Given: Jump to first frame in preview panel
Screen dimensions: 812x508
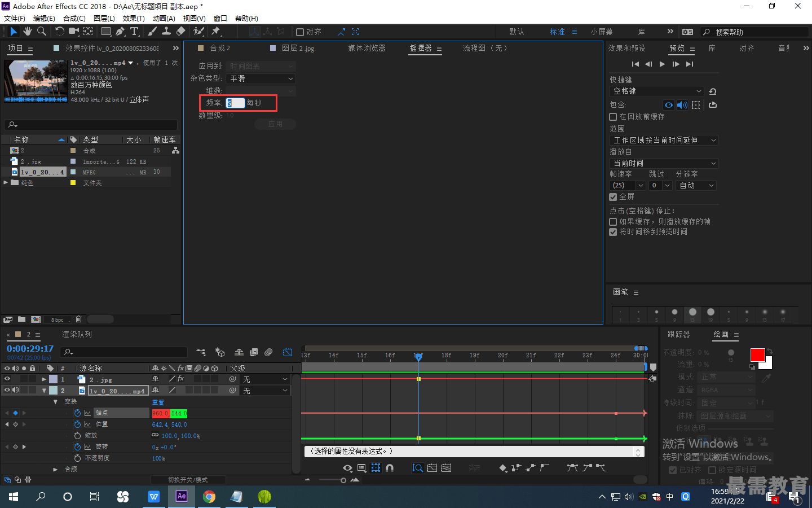Looking at the screenshot, I should pos(636,64).
